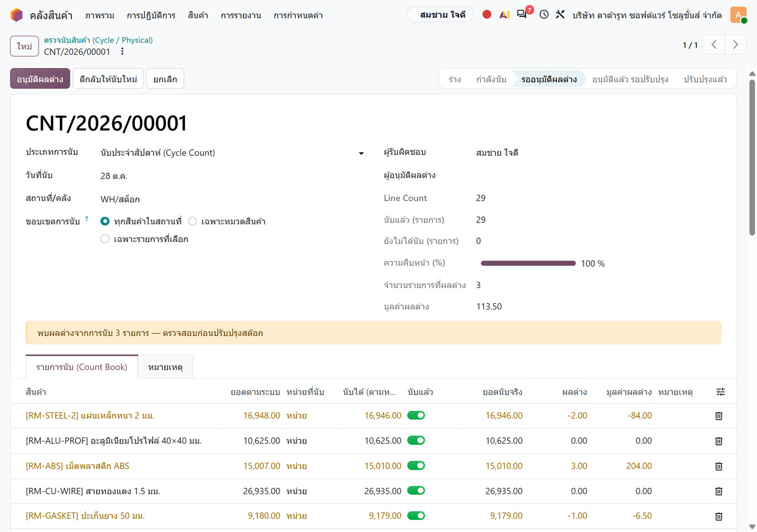Viewport: 757px width, 532px height.
Task: Select the 'ทุกสินค้าในสถานที่' radio option
Action: 105,221
